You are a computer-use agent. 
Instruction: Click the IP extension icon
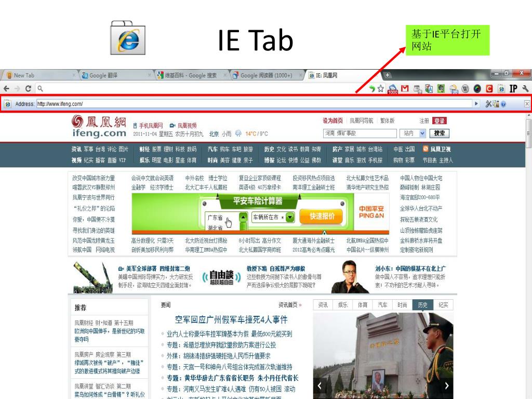coord(513,88)
